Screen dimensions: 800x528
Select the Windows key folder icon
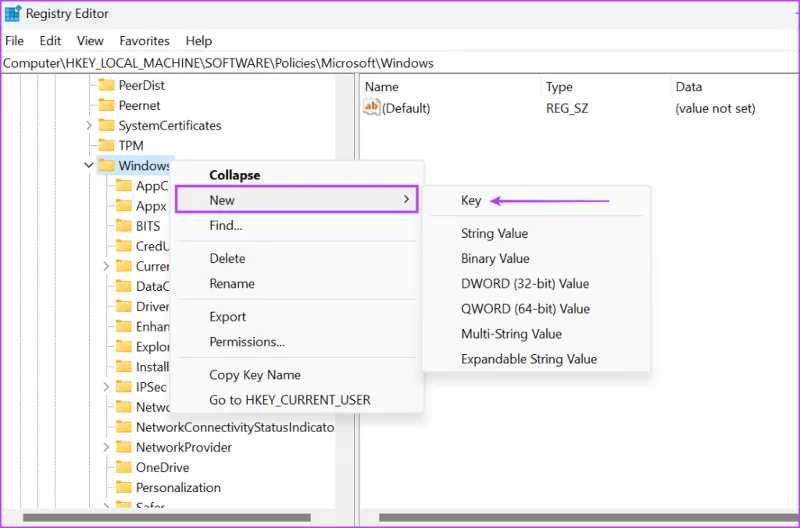pyautogui.click(x=106, y=165)
